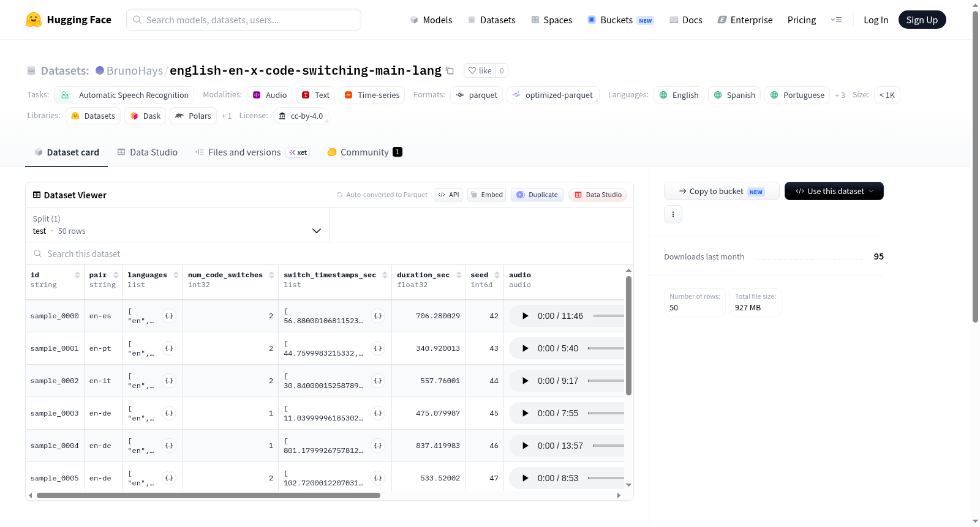Show the +3 more languages
The image size is (980, 527).
tap(840, 95)
